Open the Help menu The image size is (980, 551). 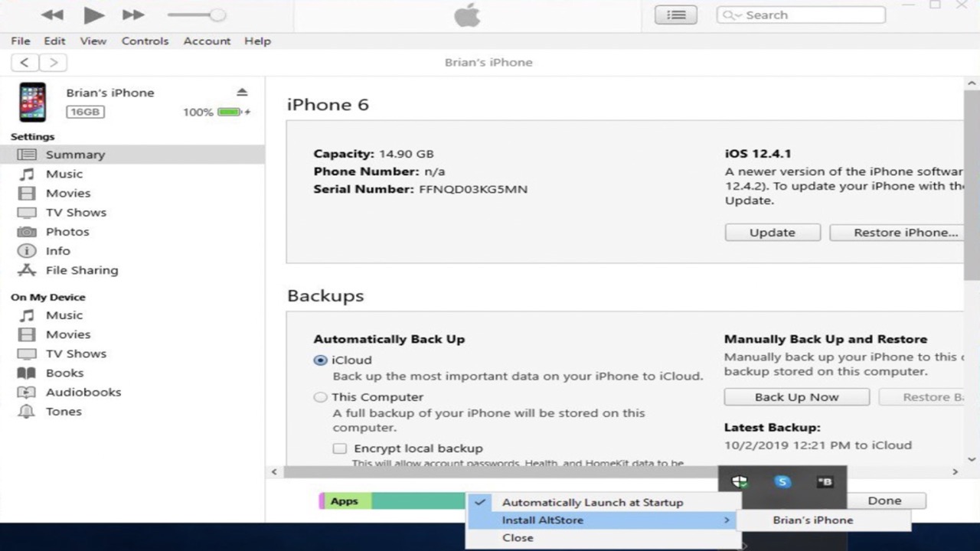click(x=257, y=41)
